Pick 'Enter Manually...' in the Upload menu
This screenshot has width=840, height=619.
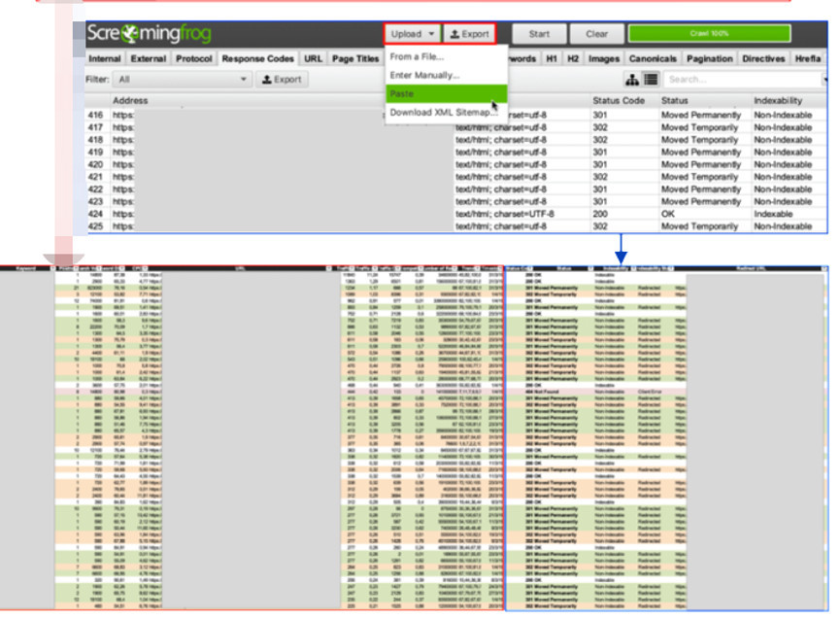(x=423, y=75)
